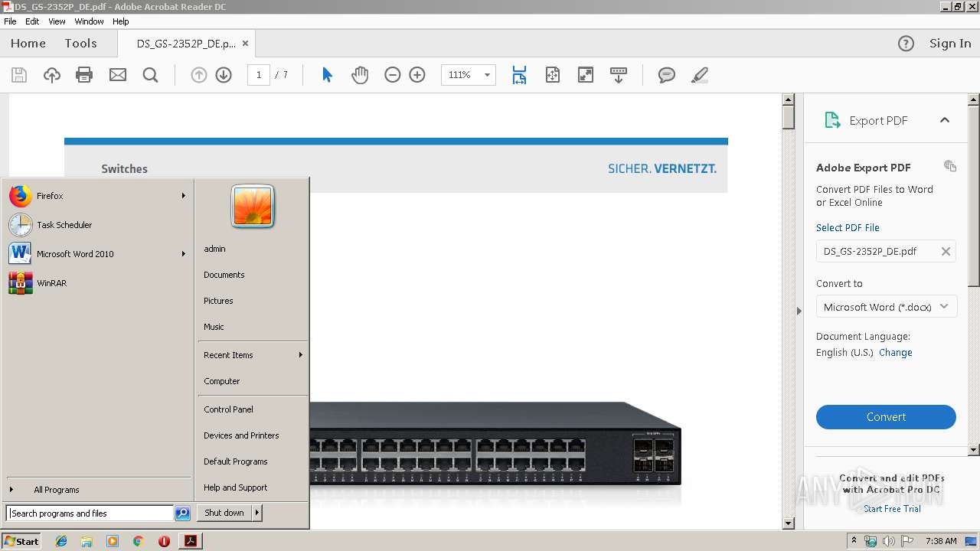Click the Start button on taskbar
This screenshot has width=980, height=551.
(x=21, y=541)
